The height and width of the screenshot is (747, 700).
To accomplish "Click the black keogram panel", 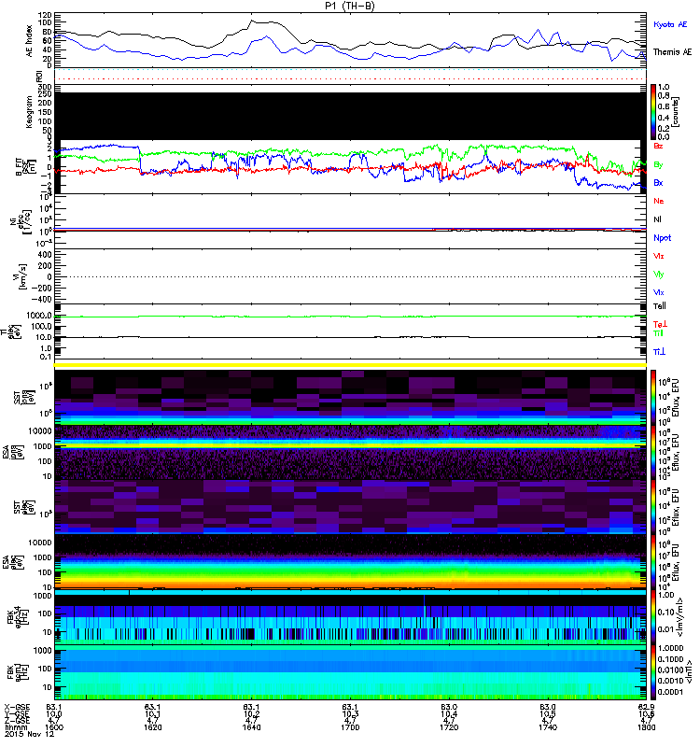I will 350,116.
